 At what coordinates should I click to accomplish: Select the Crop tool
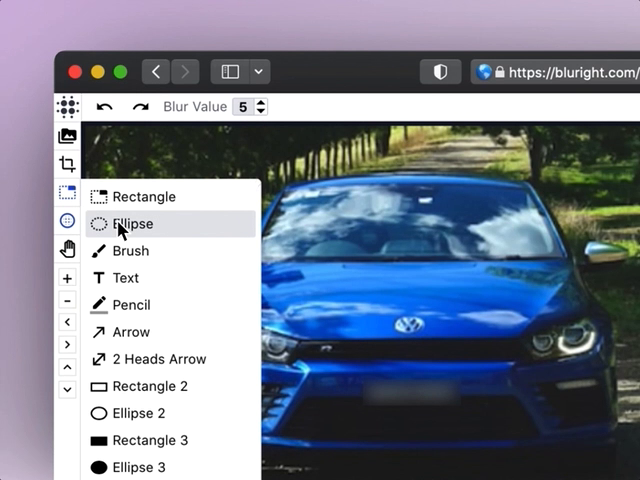[x=67, y=164]
